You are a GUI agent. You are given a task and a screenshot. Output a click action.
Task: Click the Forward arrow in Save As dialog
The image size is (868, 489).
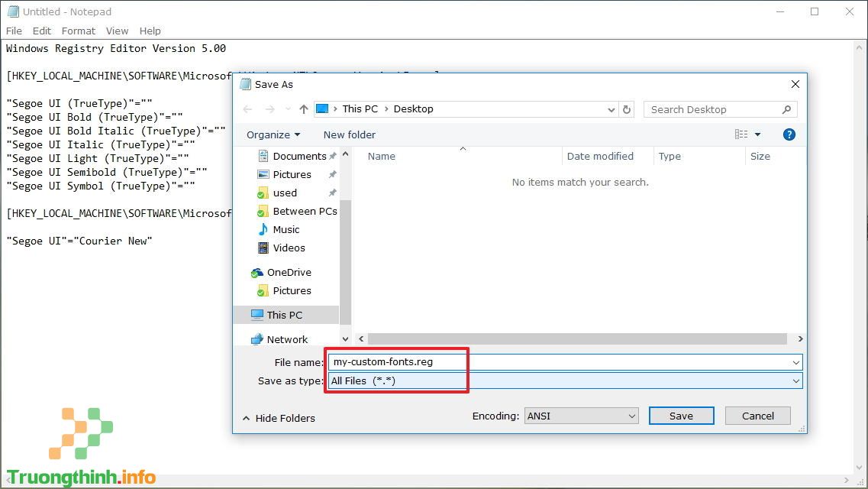point(269,109)
